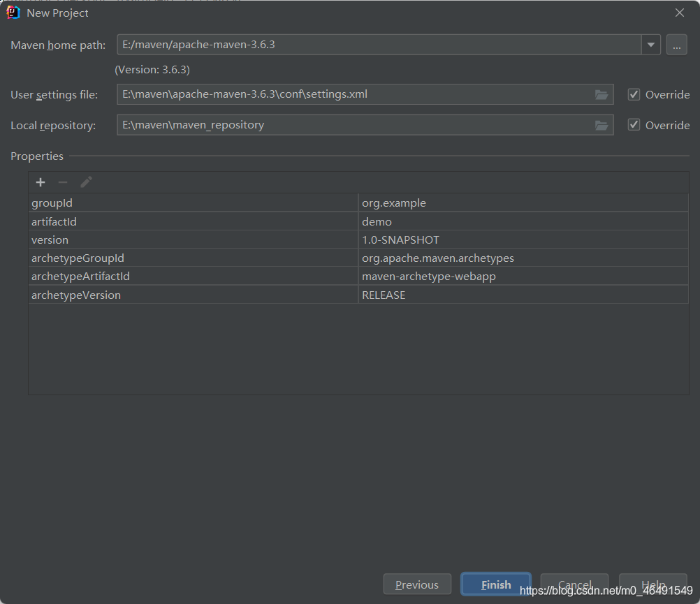The image size is (700, 604).
Task: Click the Help button
Action: coord(652,584)
